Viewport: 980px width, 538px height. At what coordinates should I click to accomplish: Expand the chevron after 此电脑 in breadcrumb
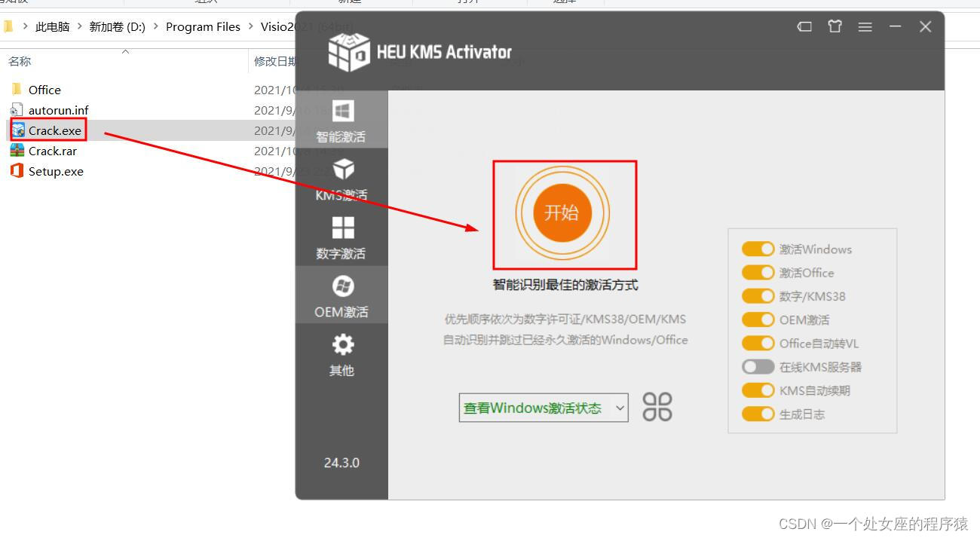tap(79, 26)
